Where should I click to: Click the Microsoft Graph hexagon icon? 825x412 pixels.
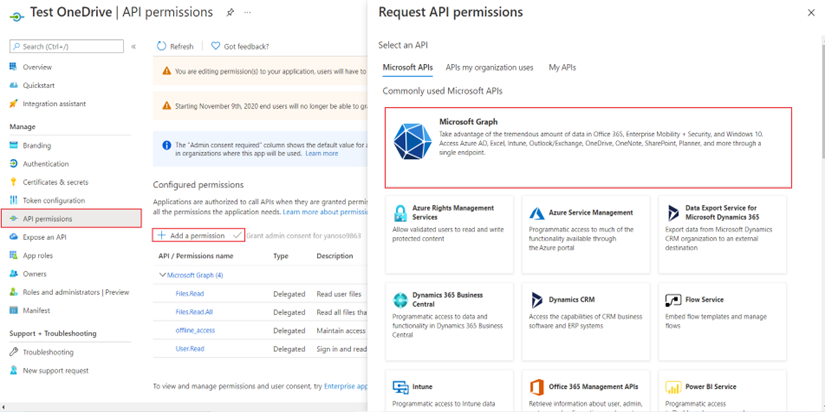(411, 141)
